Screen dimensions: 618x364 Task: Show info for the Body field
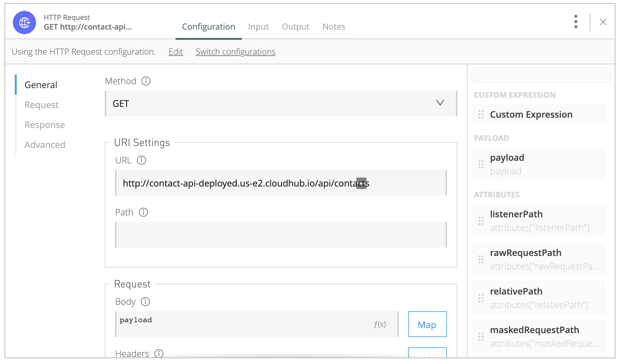tap(145, 302)
